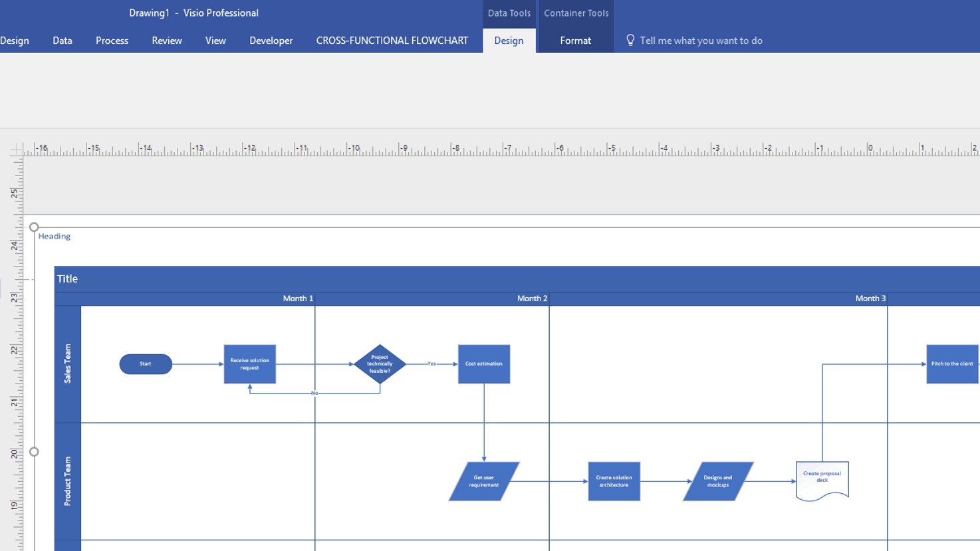Click the No connector label
The height and width of the screenshot is (551, 980).
(314, 393)
